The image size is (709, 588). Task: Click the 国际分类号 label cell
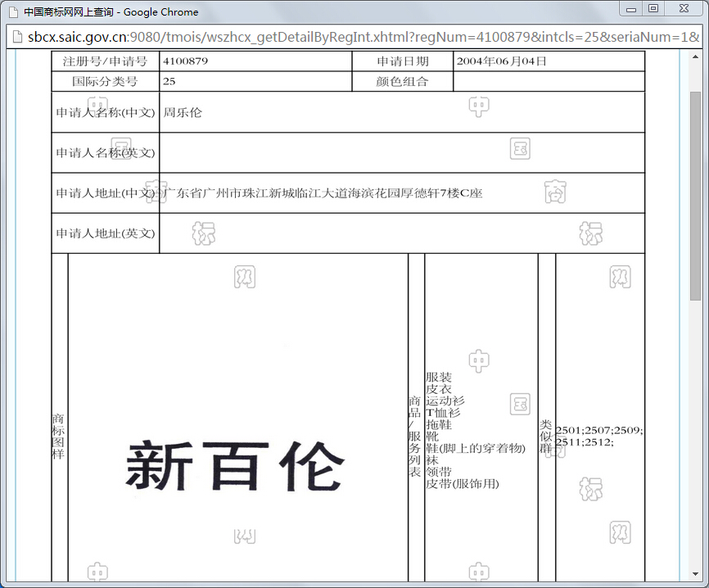click(106, 81)
